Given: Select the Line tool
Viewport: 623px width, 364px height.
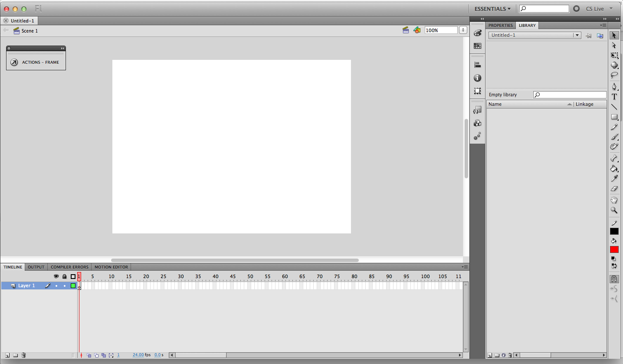Looking at the screenshot, I should pyautogui.click(x=614, y=107).
